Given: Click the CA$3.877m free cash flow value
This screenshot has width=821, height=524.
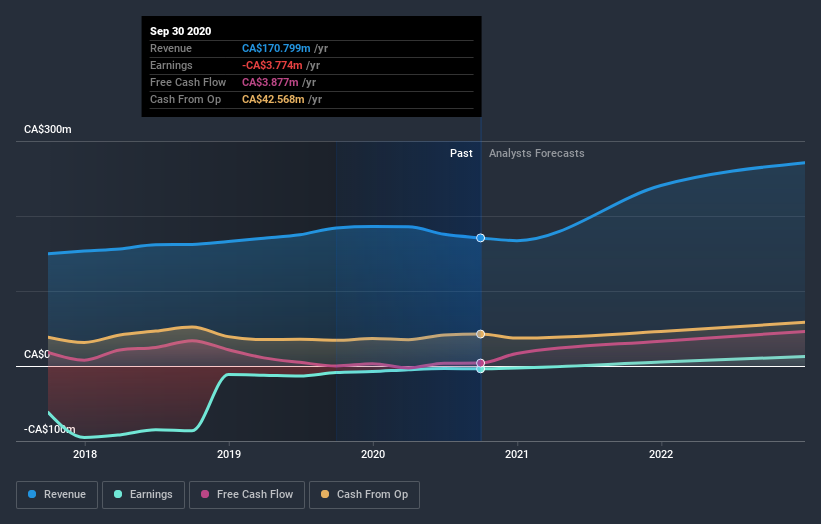Looking at the screenshot, I should [270, 82].
